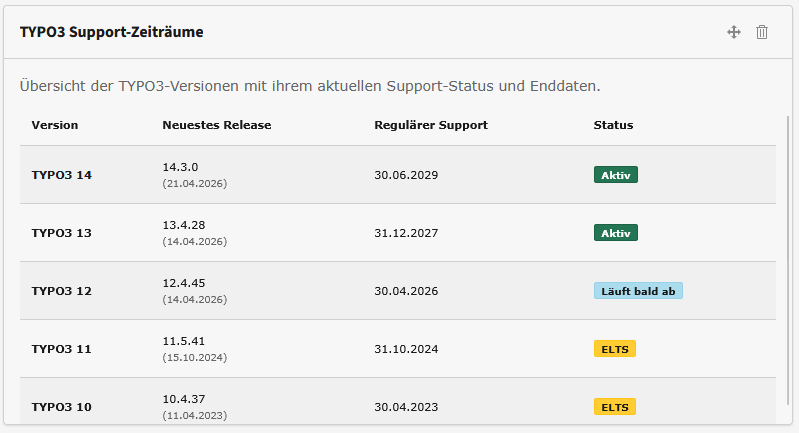Click the trash icon to remove widget
799x433 pixels.
pos(762,32)
